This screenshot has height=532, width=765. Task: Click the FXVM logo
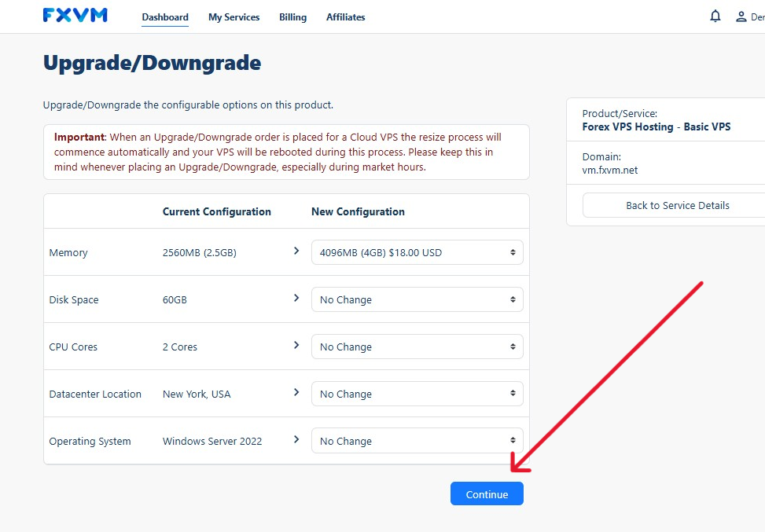tap(75, 16)
